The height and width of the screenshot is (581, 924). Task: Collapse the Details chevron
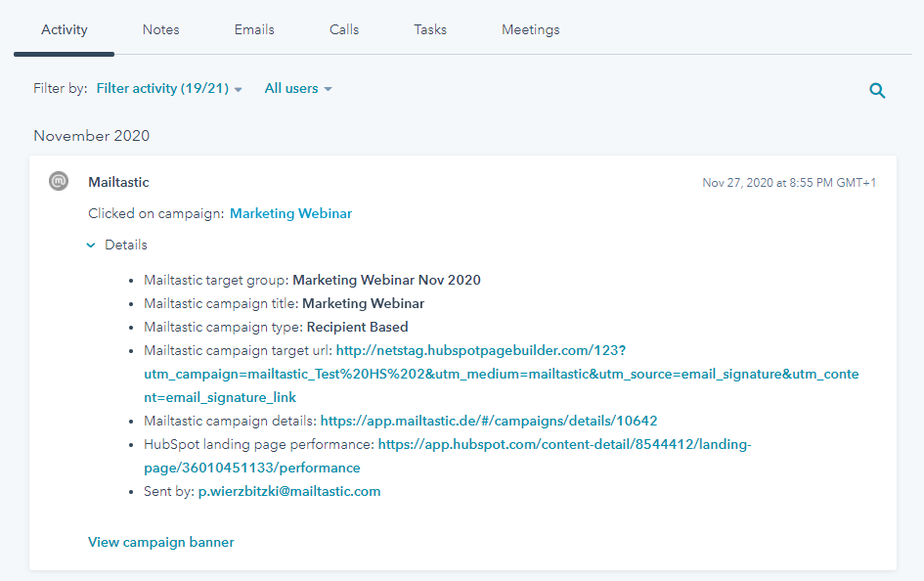(x=91, y=246)
